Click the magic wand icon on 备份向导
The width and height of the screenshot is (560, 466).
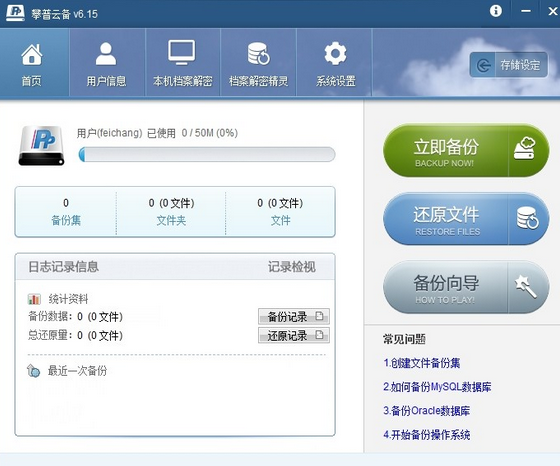[x=526, y=286]
